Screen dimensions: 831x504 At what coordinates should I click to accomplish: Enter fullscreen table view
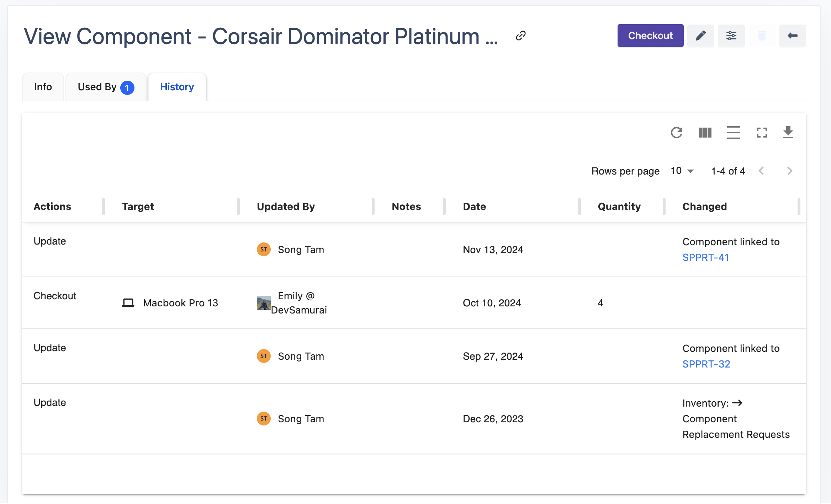coord(762,133)
